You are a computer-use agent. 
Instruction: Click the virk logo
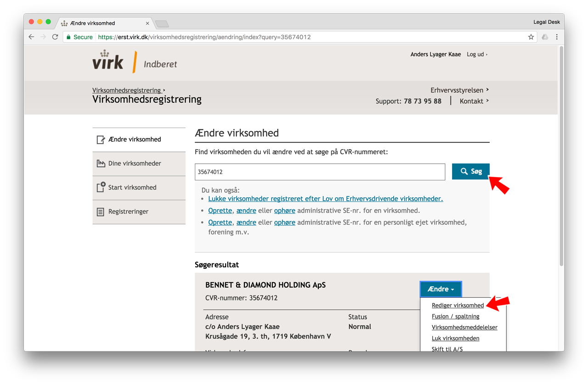[108, 60]
